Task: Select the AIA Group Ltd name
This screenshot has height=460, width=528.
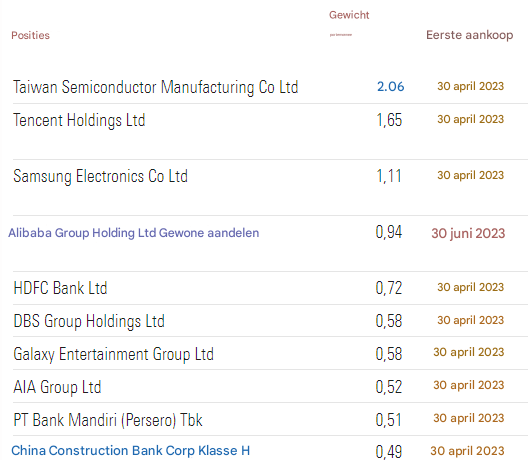Action: (57, 387)
